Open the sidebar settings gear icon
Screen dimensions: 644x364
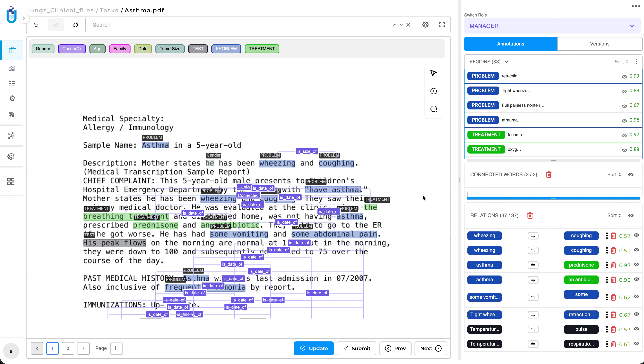click(11, 156)
